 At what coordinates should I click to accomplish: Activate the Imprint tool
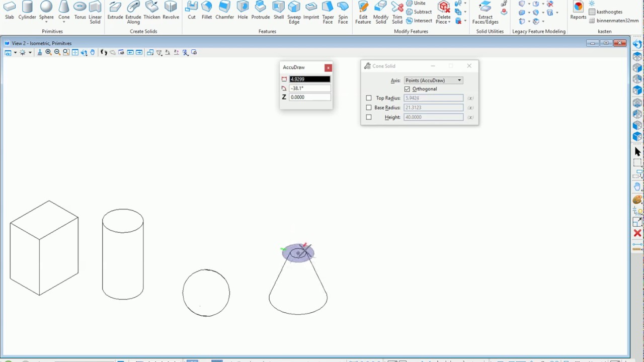point(311,10)
